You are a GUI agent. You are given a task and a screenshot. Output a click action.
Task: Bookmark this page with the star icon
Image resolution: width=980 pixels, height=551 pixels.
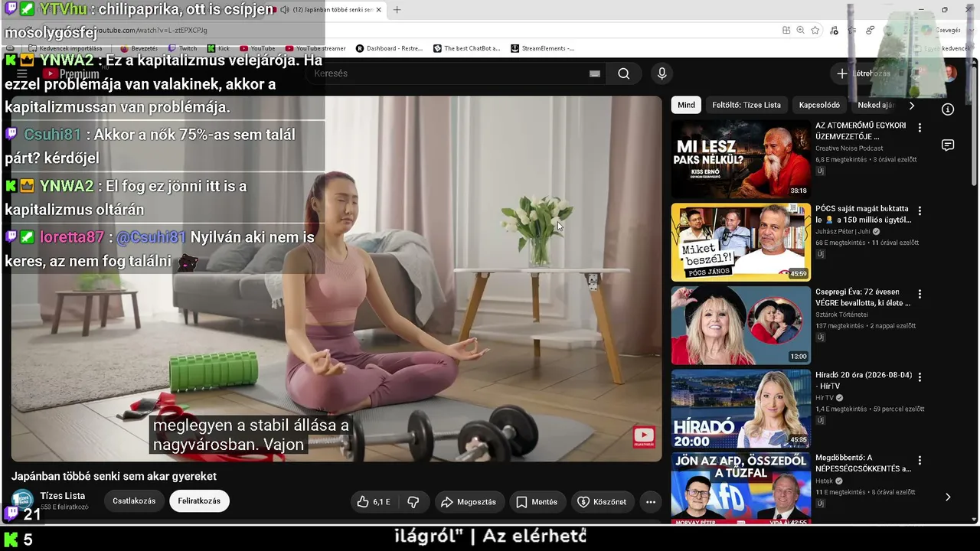(815, 30)
